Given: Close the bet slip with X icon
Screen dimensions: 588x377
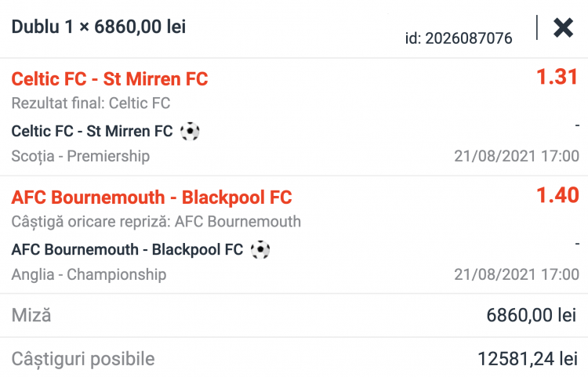Looking at the screenshot, I should [563, 28].
